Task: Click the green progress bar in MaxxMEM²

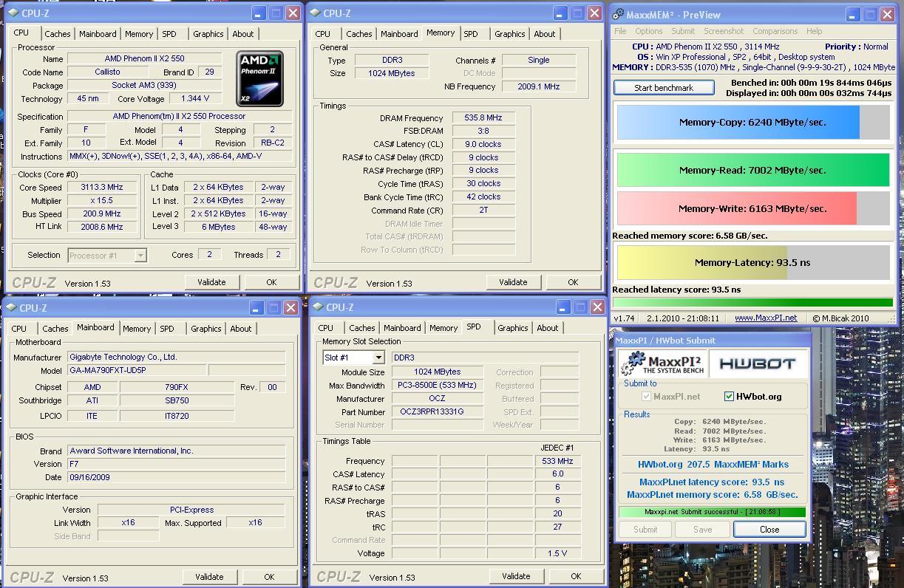Action: (x=752, y=302)
